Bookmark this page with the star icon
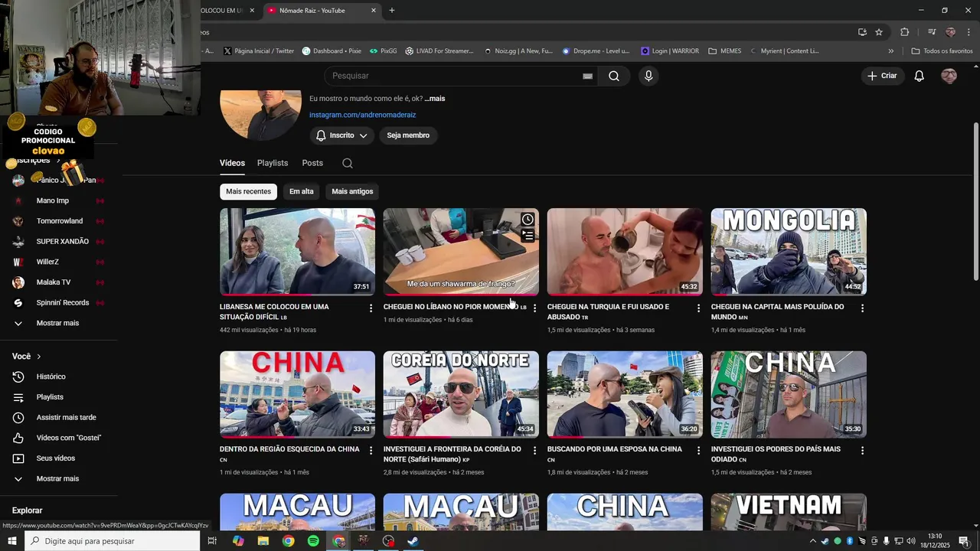 (x=879, y=32)
